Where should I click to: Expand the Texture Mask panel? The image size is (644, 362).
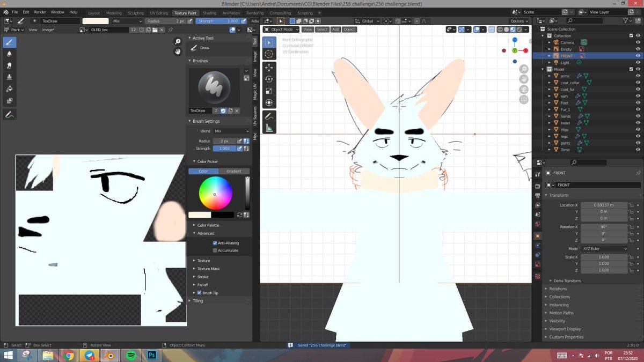[208, 269]
